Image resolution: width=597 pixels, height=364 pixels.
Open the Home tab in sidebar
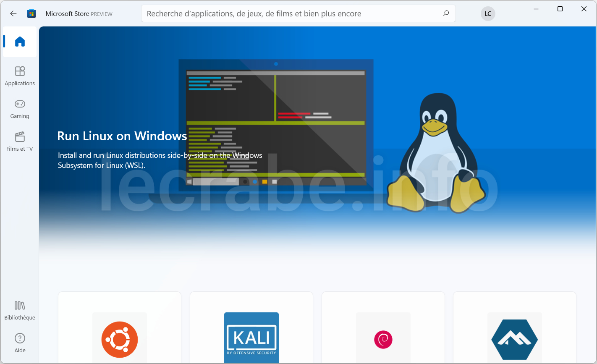(20, 42)
